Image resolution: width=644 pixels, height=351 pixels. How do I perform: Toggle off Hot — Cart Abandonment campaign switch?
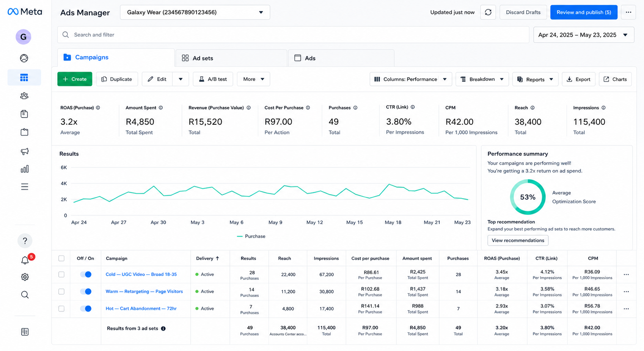86,309
